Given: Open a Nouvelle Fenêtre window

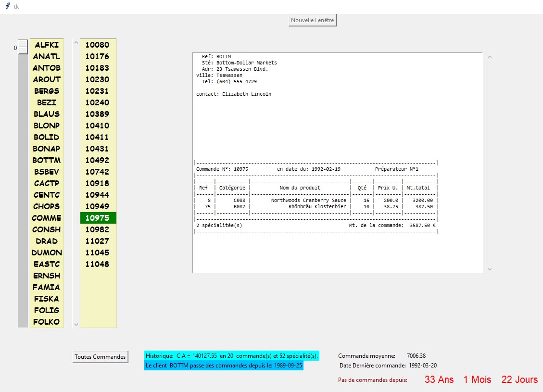Looking at the screenshot, I should (x=312, y=20).
